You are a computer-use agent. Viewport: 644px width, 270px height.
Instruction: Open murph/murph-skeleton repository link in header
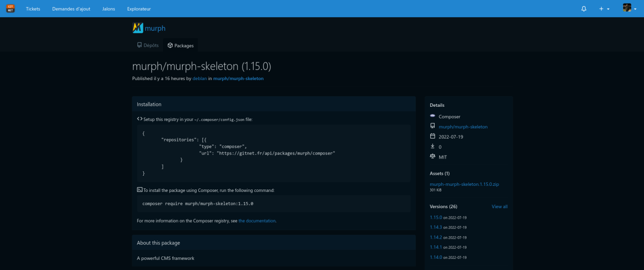238,79
